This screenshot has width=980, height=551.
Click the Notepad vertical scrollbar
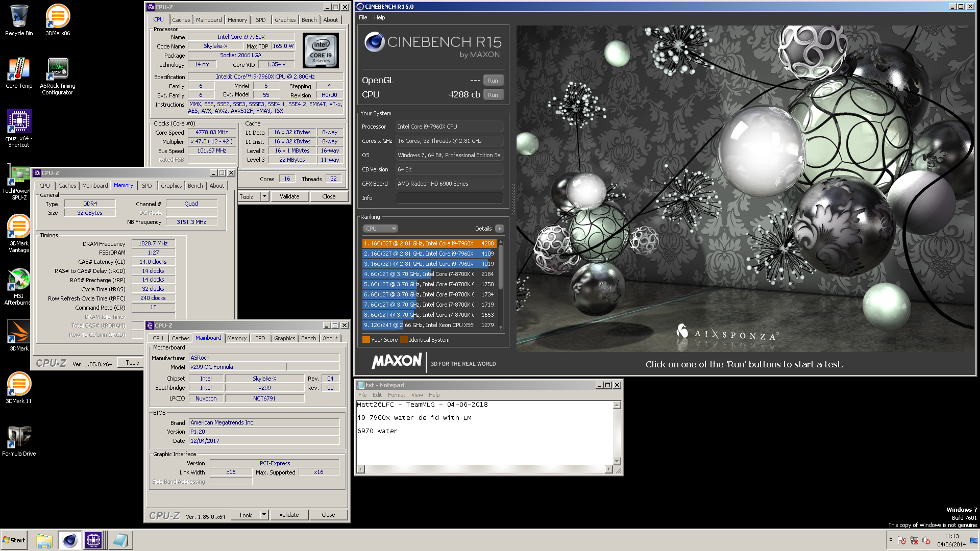[x=617, y=433]
